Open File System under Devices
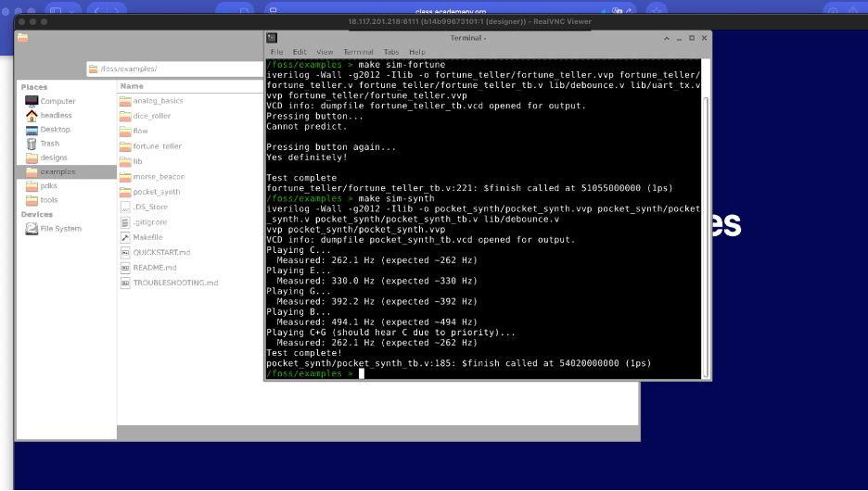The width and height of the screenshot is (868, 491). (60, 229)
